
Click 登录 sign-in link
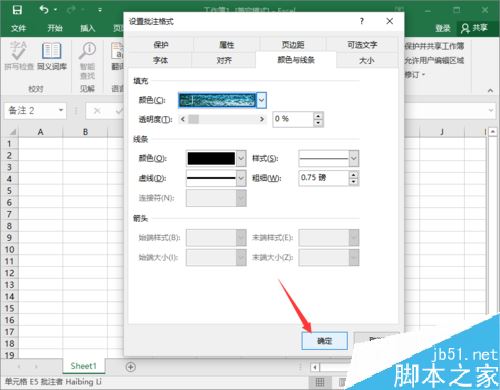tap(442, 28)
